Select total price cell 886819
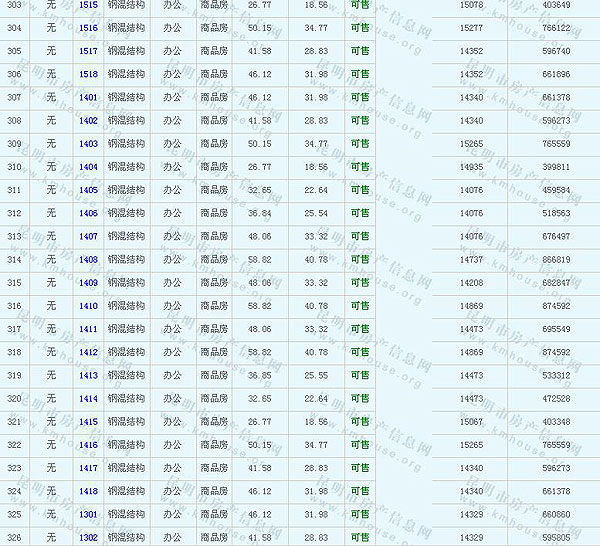The image size is (600, 546). point(556,260)
